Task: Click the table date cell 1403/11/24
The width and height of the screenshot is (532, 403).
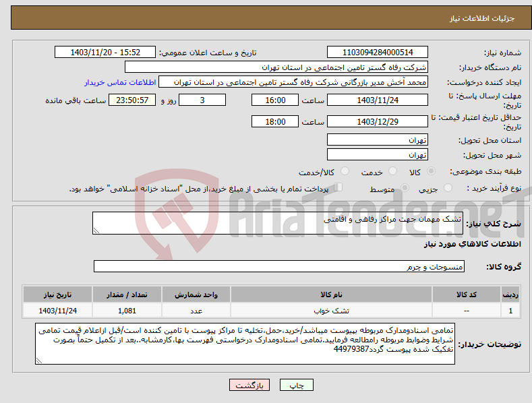Action: pos(57,311)
